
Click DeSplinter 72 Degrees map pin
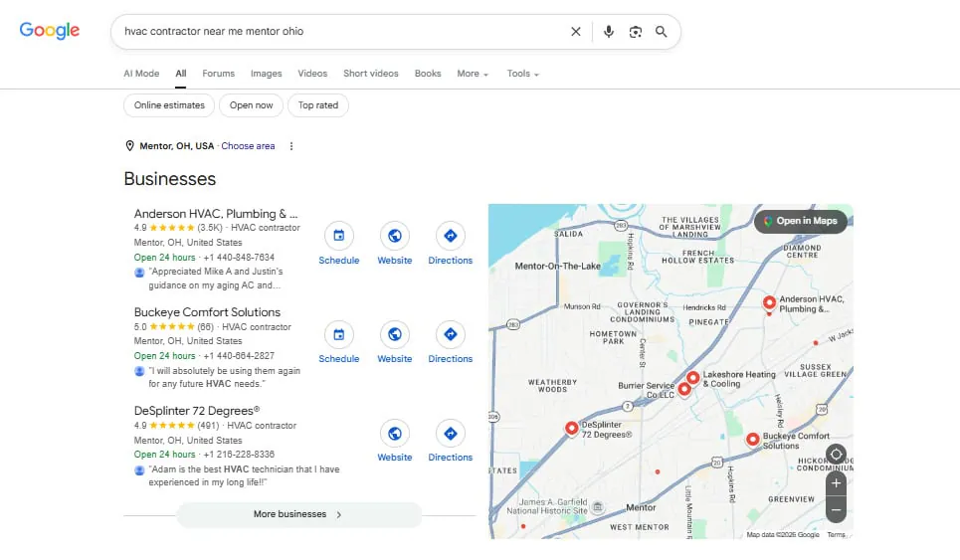coord(571,428)
